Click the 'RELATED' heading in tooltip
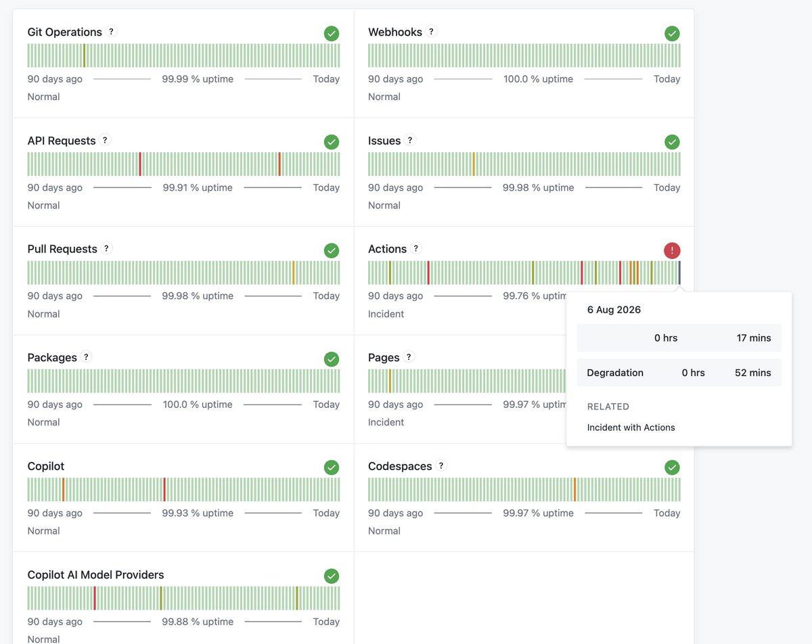This screenshot has width=812, height=644. pos(608,407)
